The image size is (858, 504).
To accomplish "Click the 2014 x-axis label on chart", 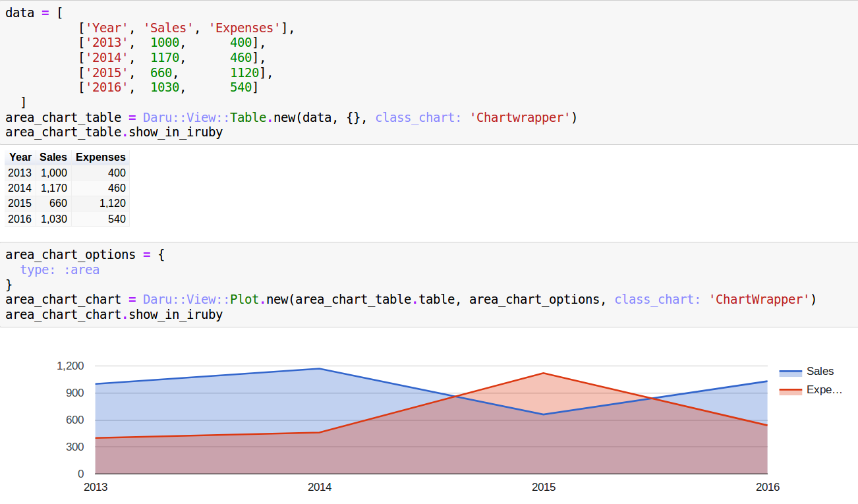I will coord(320,488).
